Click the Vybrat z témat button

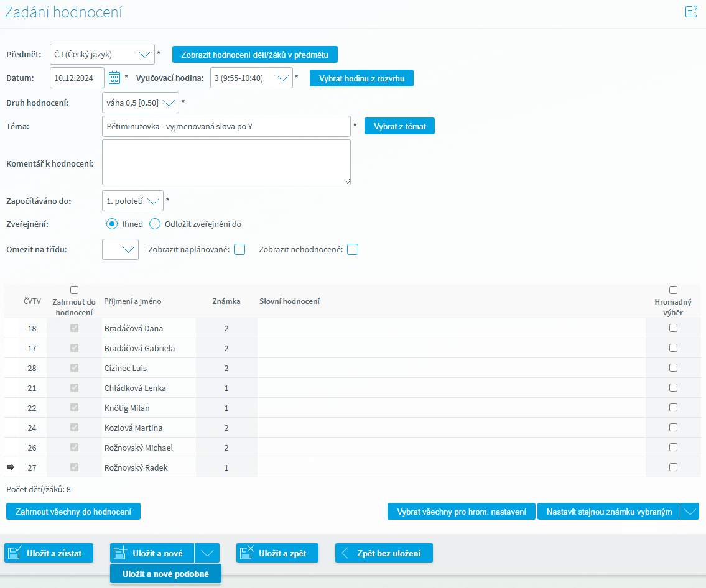point(399,126)
